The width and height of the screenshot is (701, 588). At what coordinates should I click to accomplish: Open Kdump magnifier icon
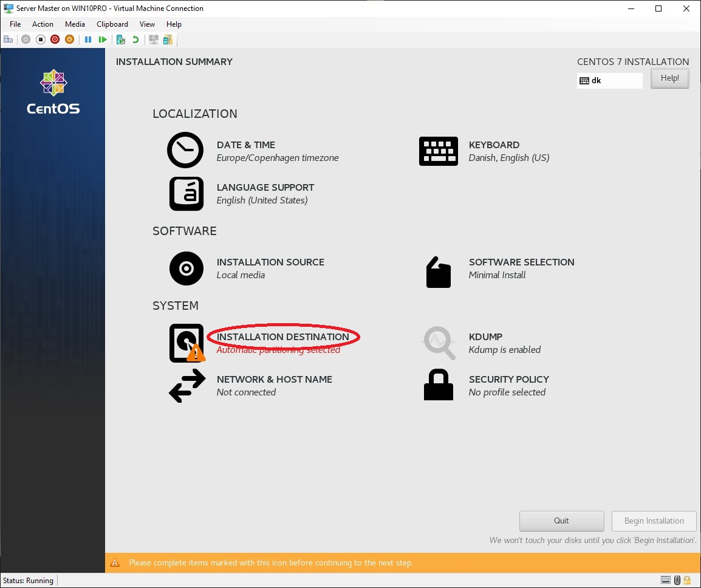[x=439, y=343]
